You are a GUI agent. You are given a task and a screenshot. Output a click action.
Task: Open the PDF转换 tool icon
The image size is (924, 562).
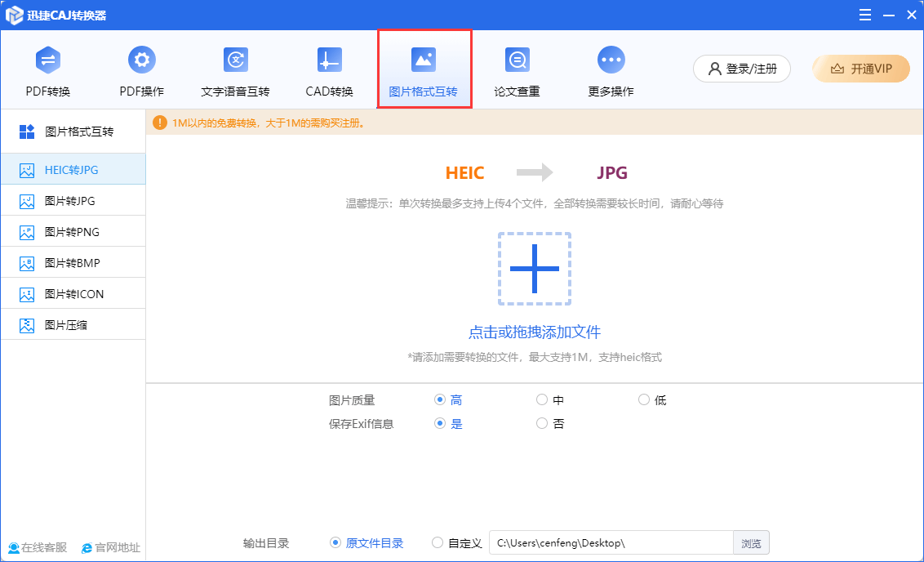pos(48,60)
